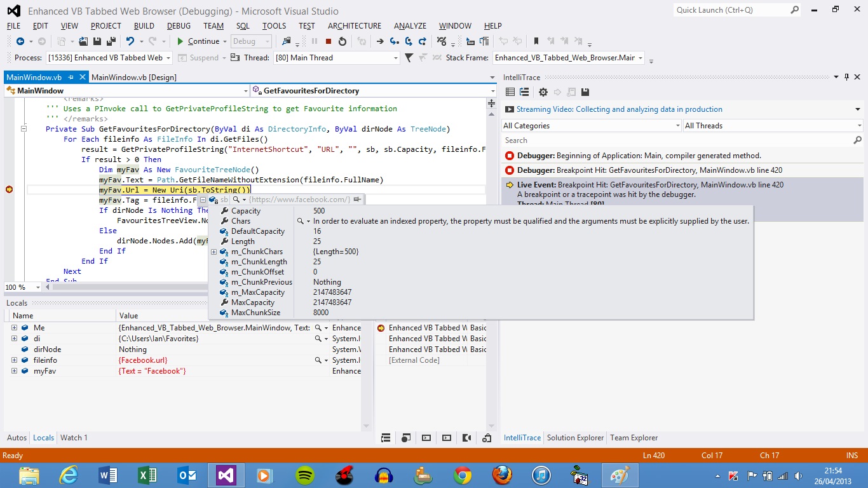The width and height of the screenshot is (868, 488).
Task: Stop debugging with the red square
Action: coord(329,41)
